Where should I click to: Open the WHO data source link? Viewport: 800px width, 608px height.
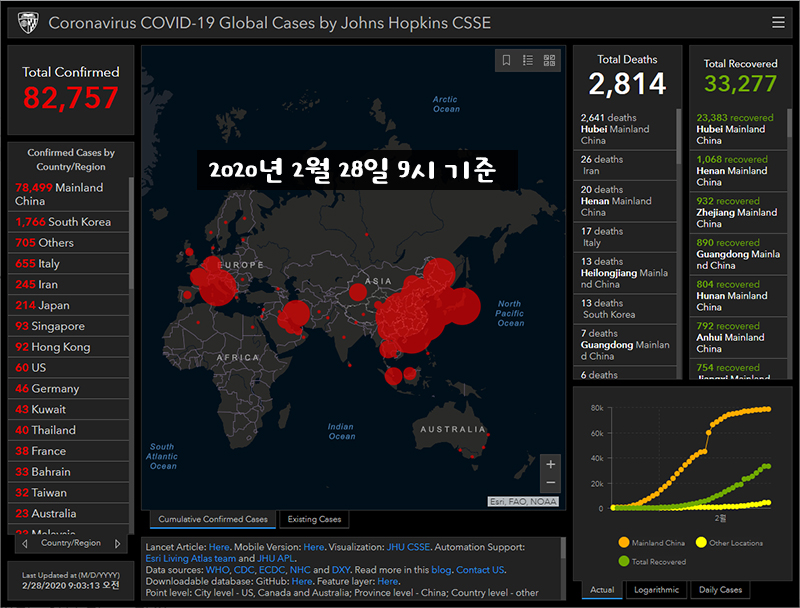(217, 570)
